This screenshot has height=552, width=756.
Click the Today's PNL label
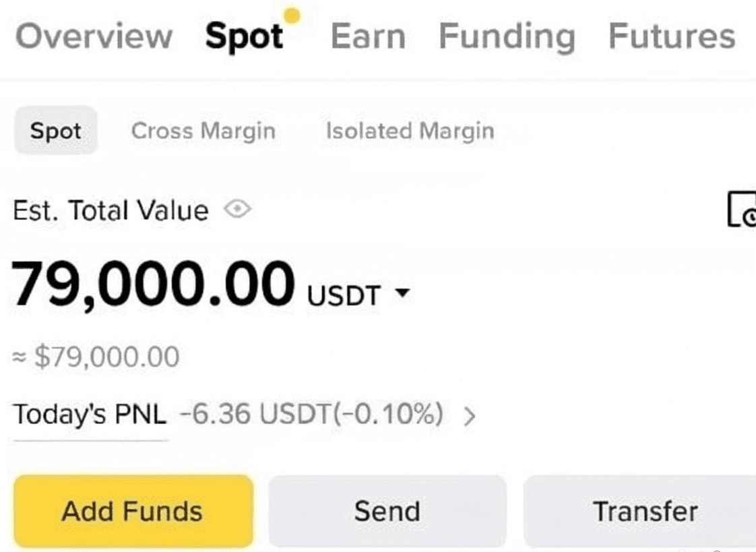(90, 414)
